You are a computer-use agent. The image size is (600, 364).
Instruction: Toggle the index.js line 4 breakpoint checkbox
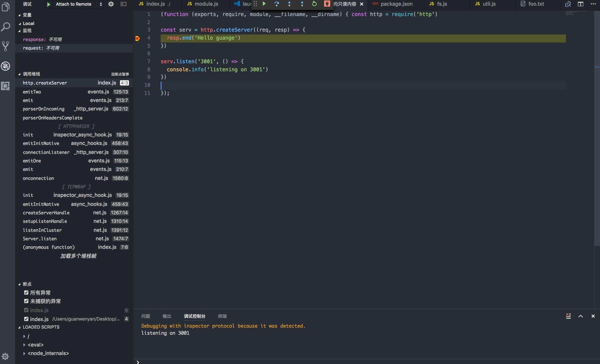(26, 319)
